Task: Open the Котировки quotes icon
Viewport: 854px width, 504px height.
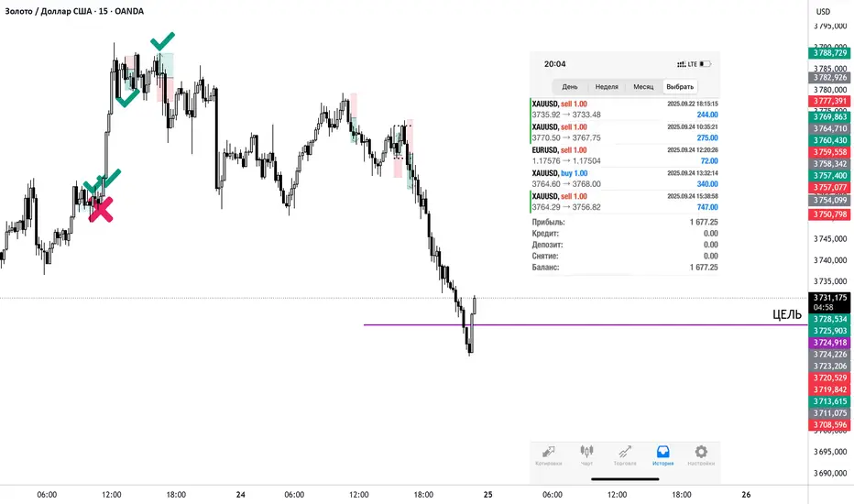Action: pos(549,452)
